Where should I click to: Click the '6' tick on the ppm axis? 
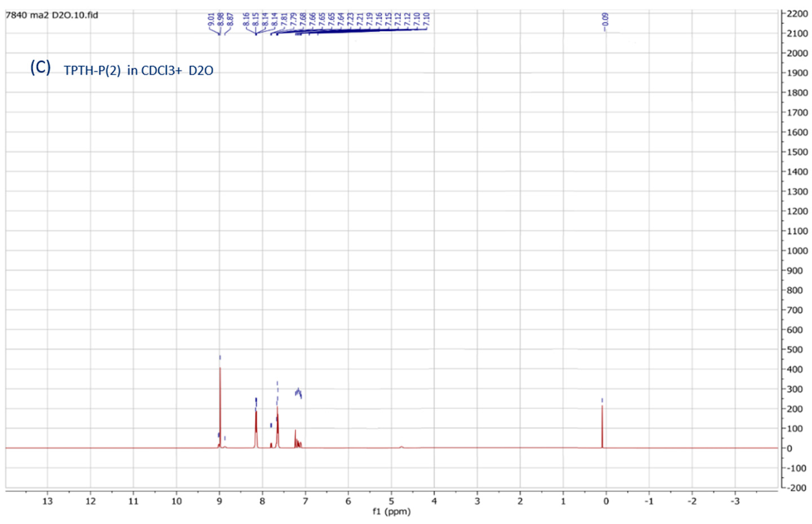[x=348, y=501]
